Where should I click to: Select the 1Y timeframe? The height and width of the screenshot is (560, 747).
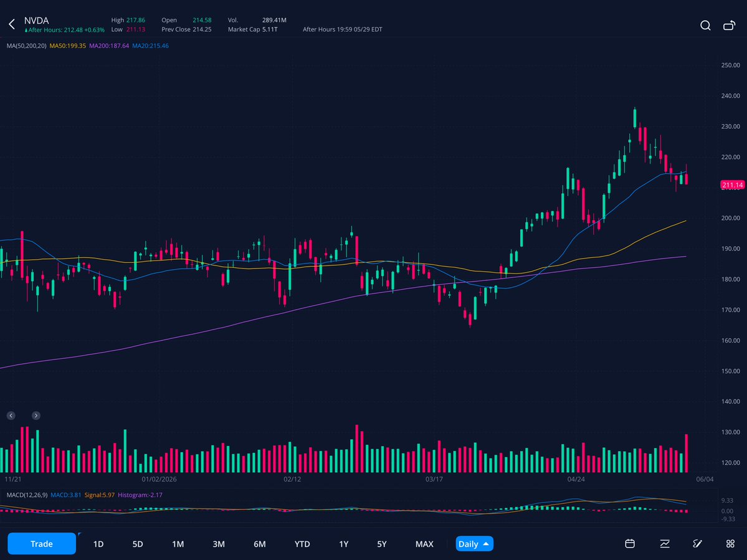click(x=343, y=544)
